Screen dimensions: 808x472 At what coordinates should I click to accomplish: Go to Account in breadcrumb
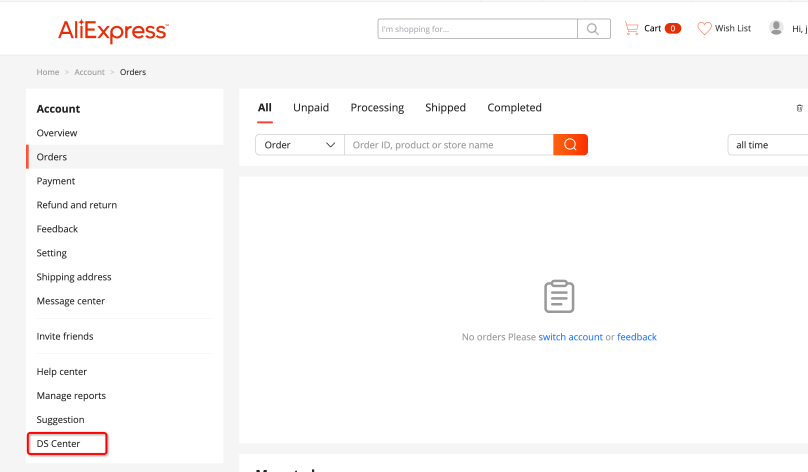(x=89, y=72)
